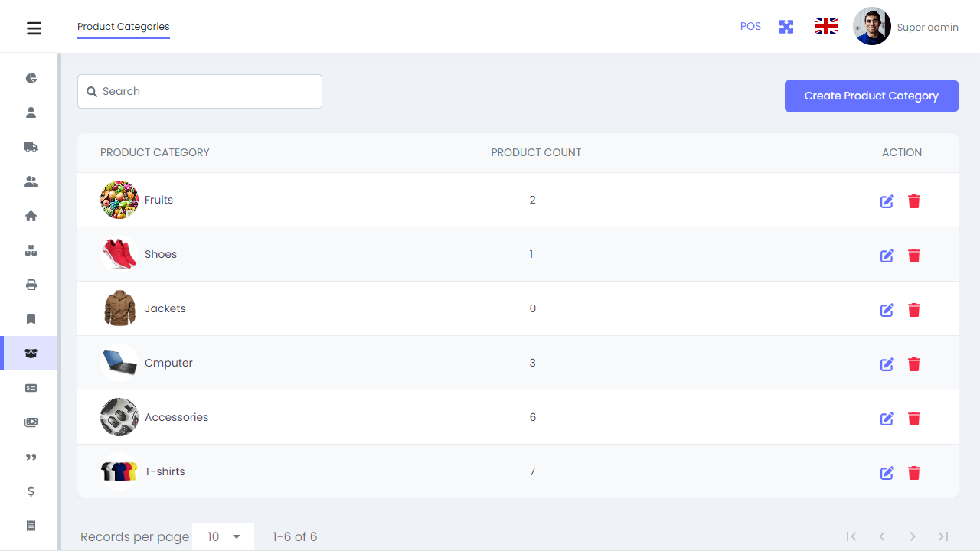The image size is (980, 551).
Task: Delete the Jackets category with trash icon
Action: 914,310
